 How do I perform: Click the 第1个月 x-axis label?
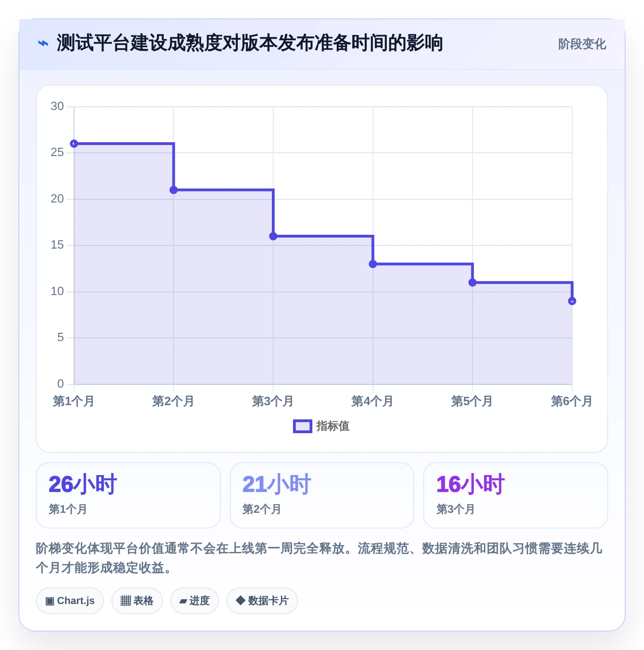(74, 401)
